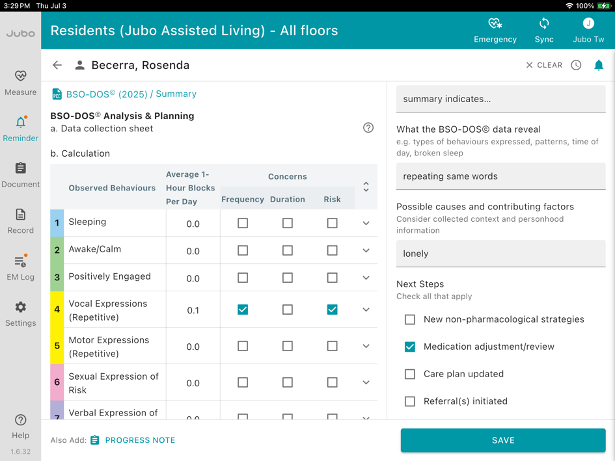The image size is (616, 462).
Task: Uncheck Medication adjustment/review
Action: click(x=410, y=347)
